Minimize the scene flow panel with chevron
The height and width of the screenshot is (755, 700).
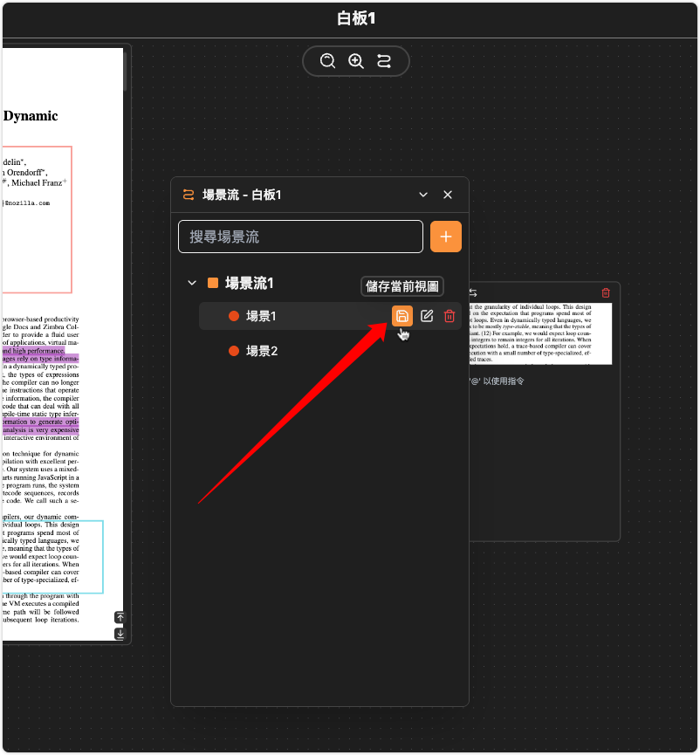point(423,195)
